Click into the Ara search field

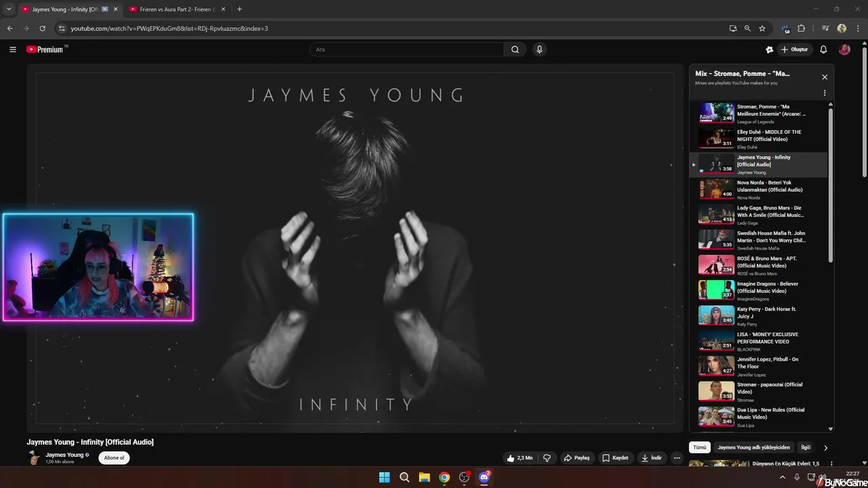tap(407, 49)
